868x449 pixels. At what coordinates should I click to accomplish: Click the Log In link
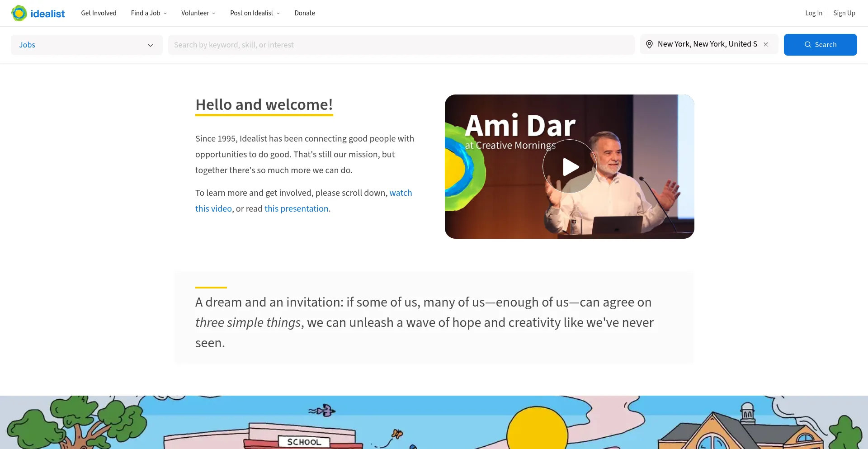point(814,13)
